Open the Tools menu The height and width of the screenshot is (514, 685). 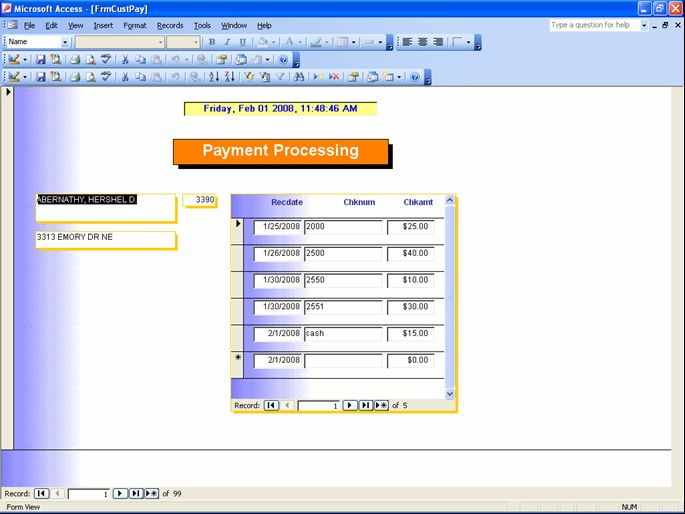coord(202,25)
